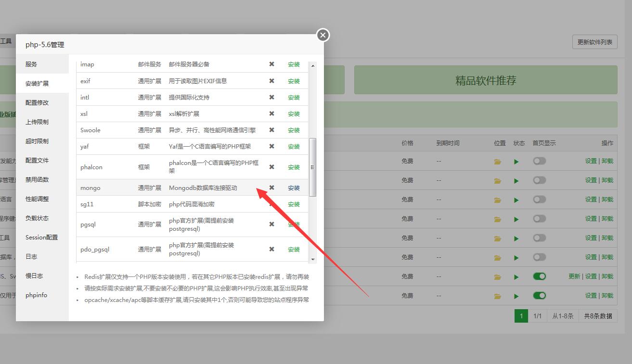Toggle homepage display switch in third row

pyautogui.click(x=539, y=200)
